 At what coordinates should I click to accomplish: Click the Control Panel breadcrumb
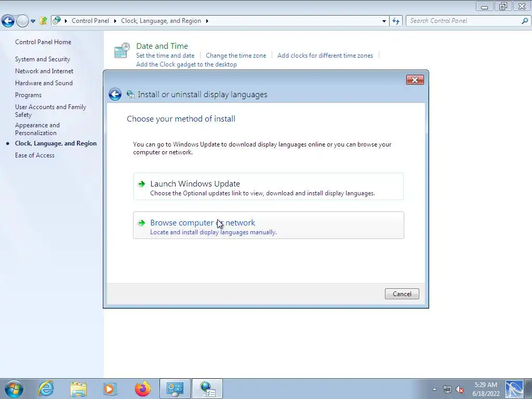(x=90, y=21)
